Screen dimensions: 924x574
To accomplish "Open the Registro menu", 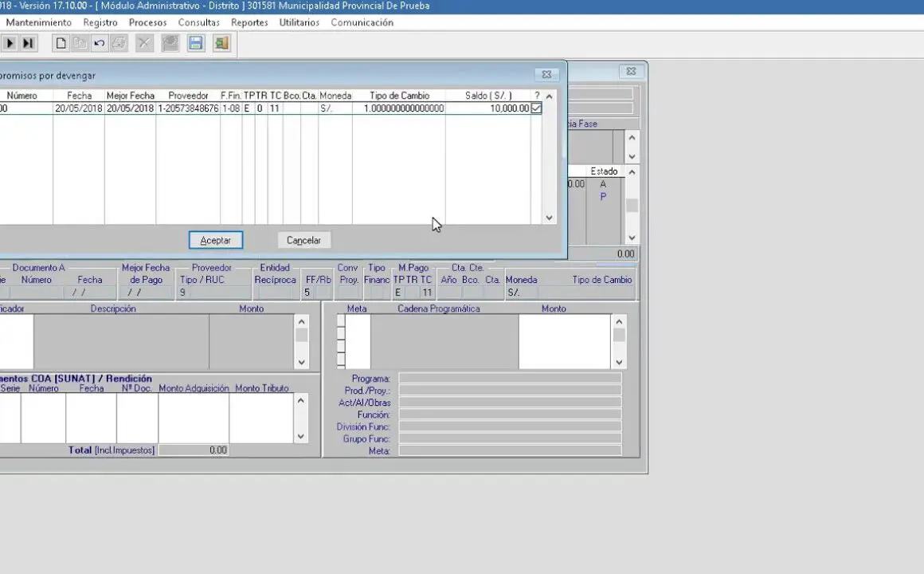I will [x=100, y=22].
